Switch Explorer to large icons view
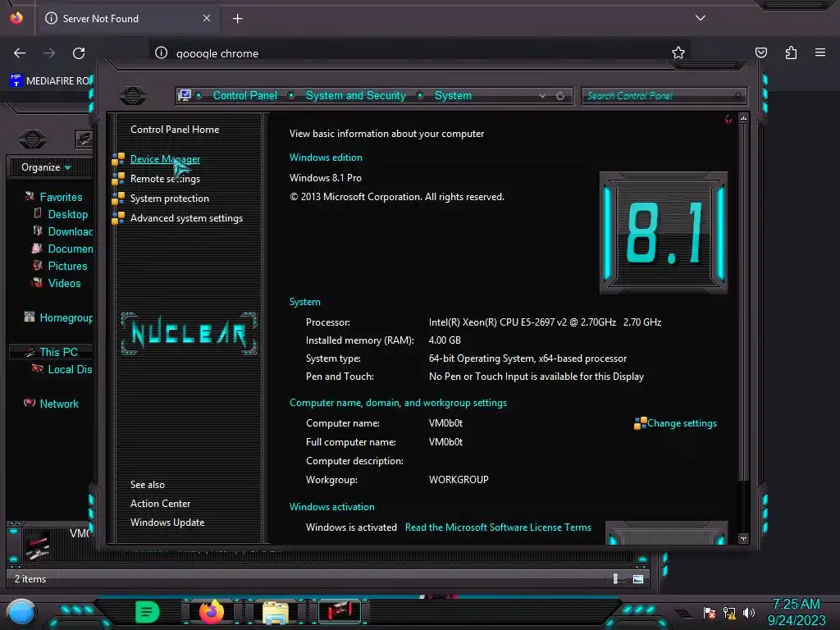 (638, 578)
